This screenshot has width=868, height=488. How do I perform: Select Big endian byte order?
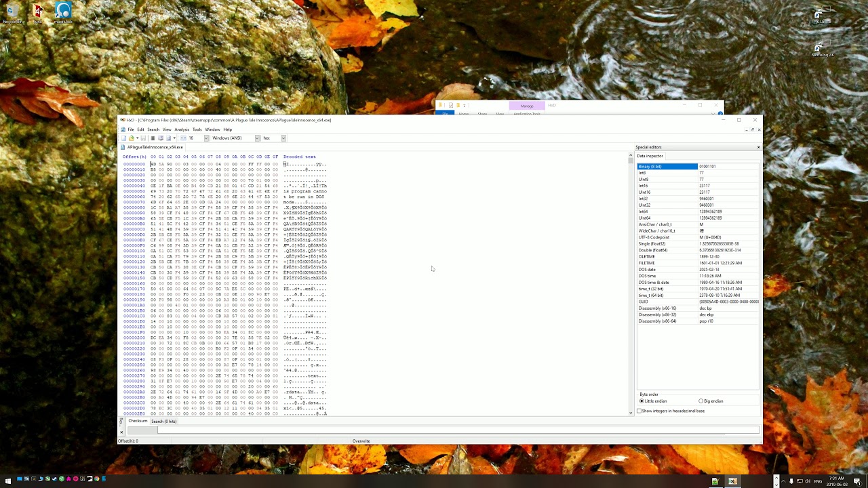point(711,401)
